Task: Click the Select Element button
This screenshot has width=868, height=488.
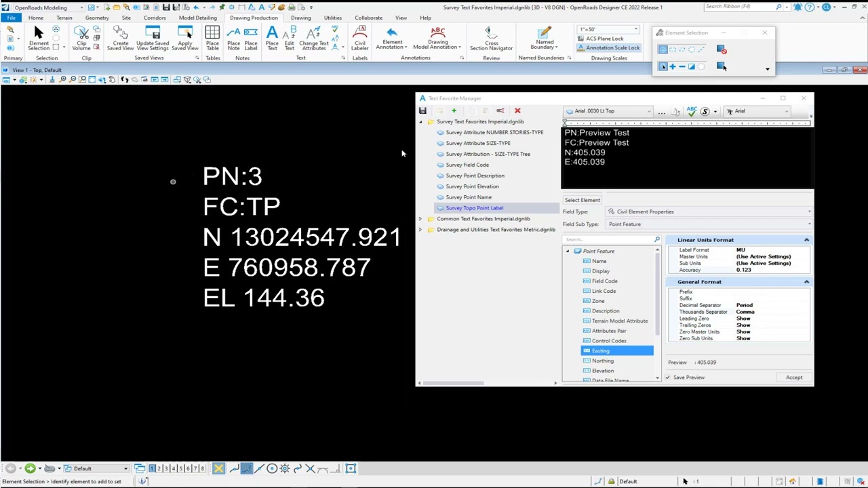Action: pyautogui.click(x=583, y=200)
